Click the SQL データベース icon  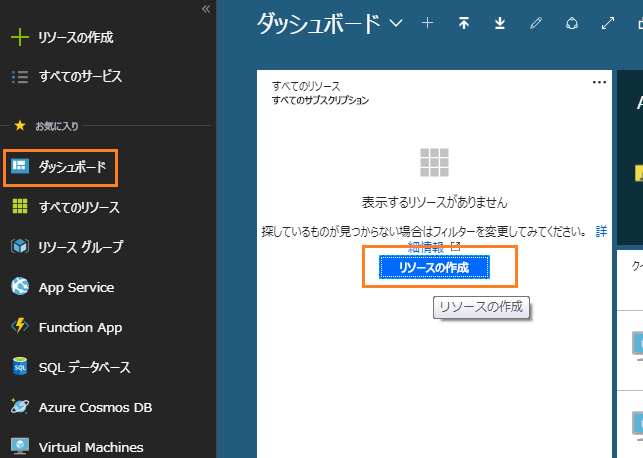[x=20, y=366]
